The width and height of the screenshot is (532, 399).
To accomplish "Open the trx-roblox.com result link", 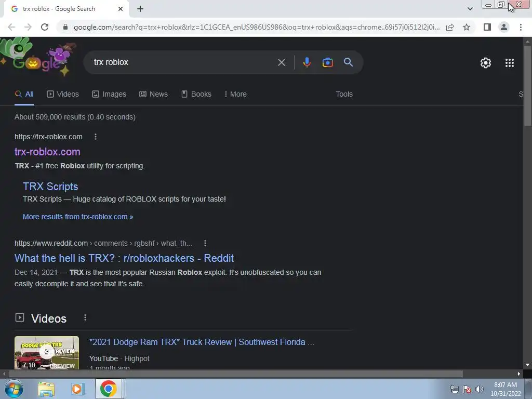I will [x=47, y=152].
